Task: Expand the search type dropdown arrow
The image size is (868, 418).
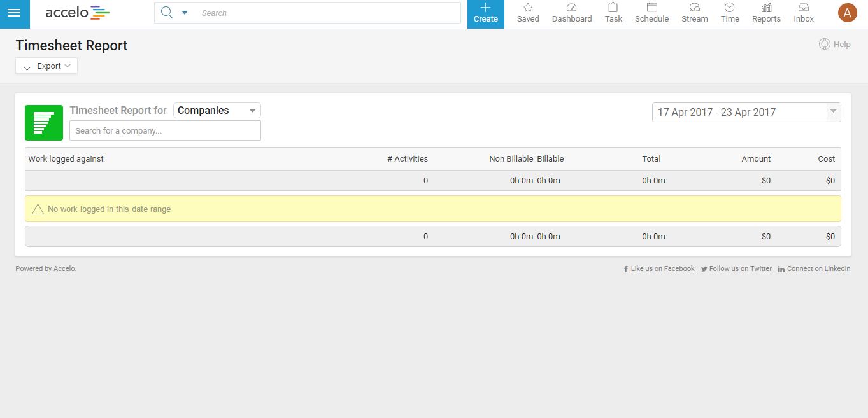Action: (x=185, y=13)
